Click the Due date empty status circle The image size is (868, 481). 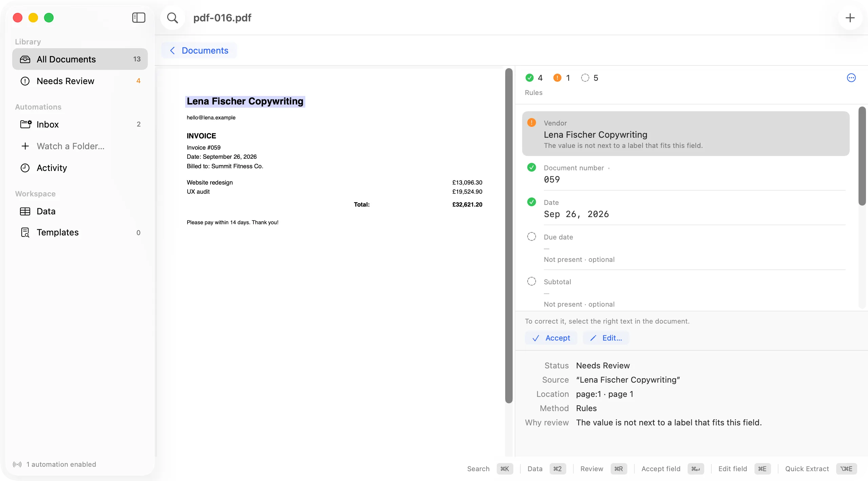pyautogui.click(x=531, y=236)
